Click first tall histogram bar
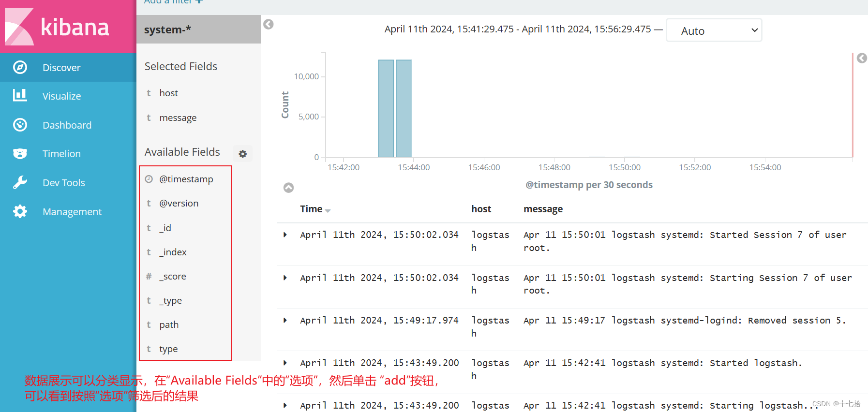This screenshot has height=412, width=868. pyautogui.click(x=386, y=108)
